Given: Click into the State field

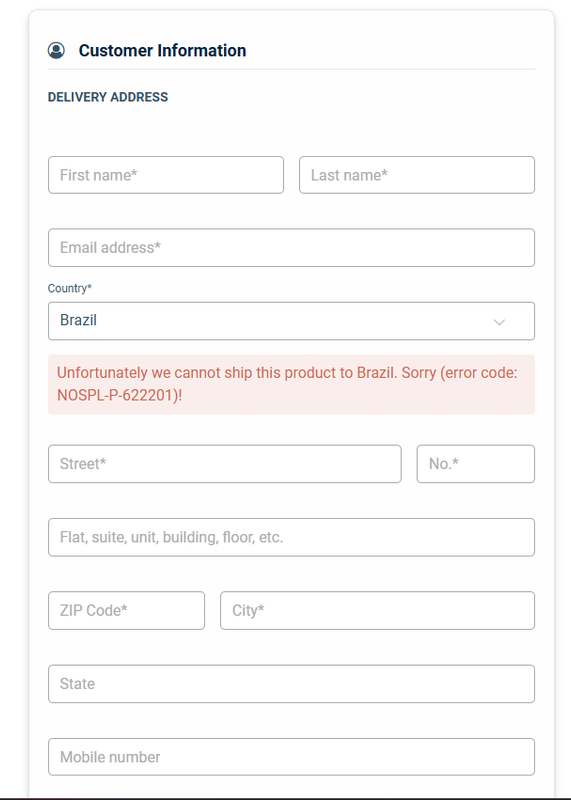Looking at the screenshot, I should point(291,684).
